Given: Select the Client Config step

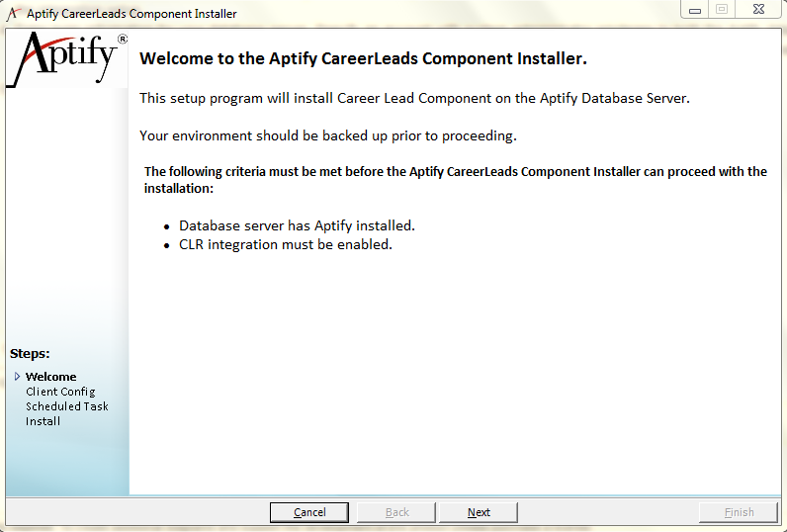Looking at the screenshot, I should point(60,392).
